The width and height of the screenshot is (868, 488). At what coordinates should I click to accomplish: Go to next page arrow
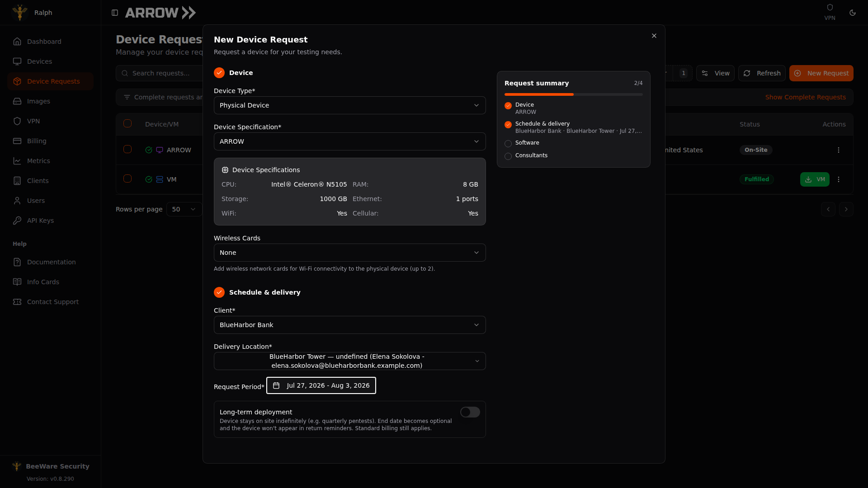pyautogui.click(x=846, y=209)
